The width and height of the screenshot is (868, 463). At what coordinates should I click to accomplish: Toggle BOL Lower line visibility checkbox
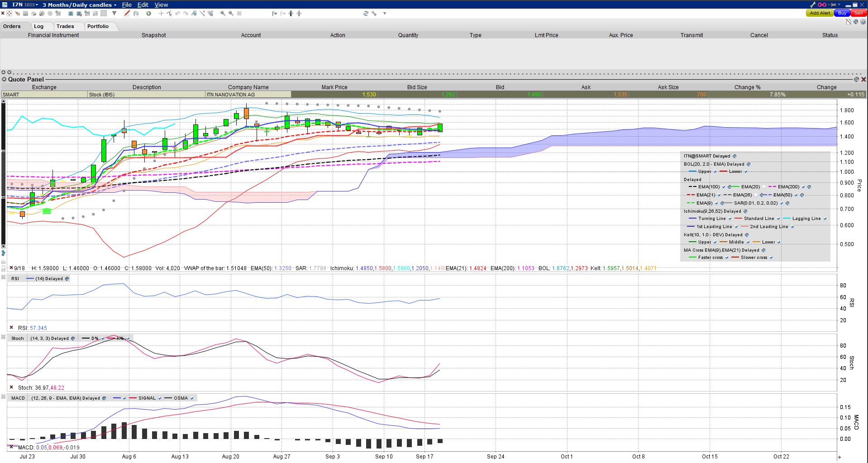746,172
